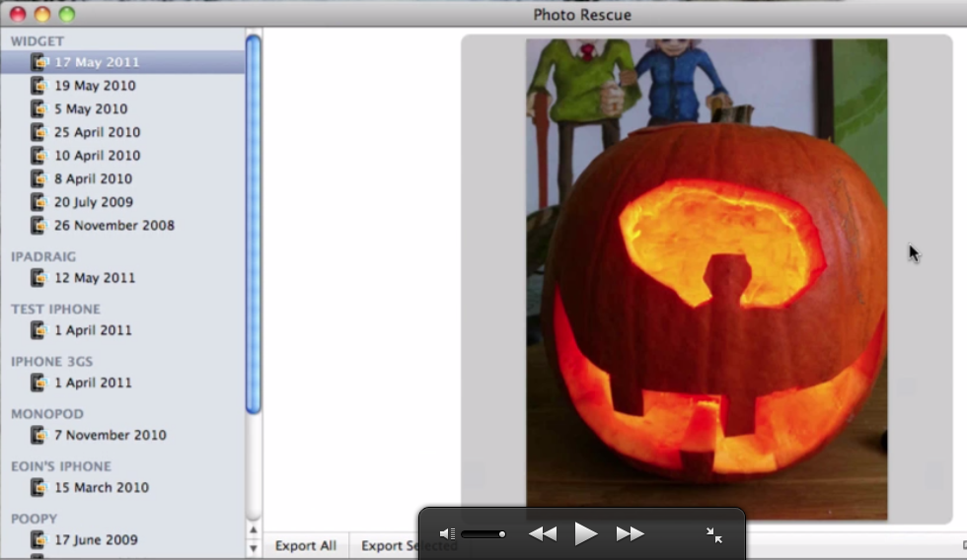Adjust the volume slider
Screen dimensions: 967x560
(x=483, y=534)
